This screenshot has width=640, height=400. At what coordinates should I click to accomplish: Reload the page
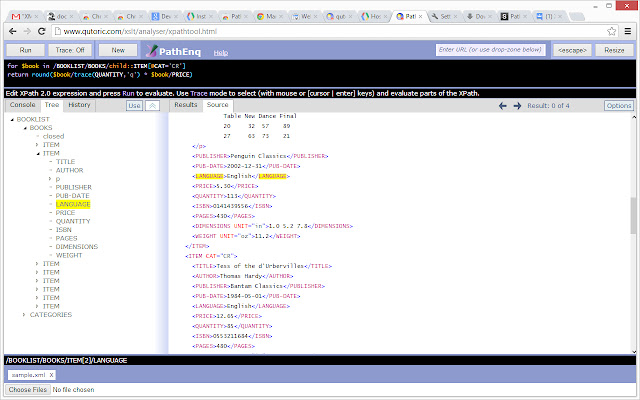coord(41,31)
